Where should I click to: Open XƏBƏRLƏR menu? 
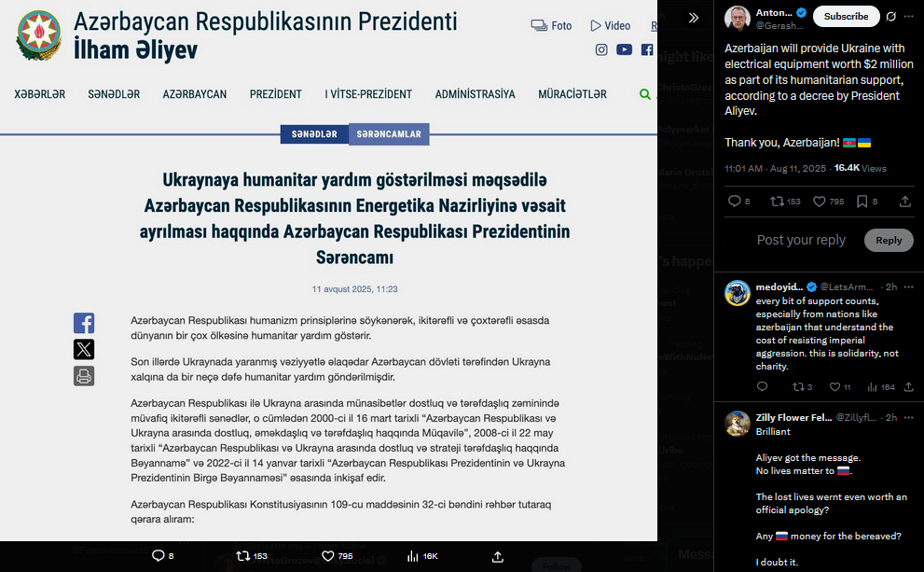coord(40,94)
